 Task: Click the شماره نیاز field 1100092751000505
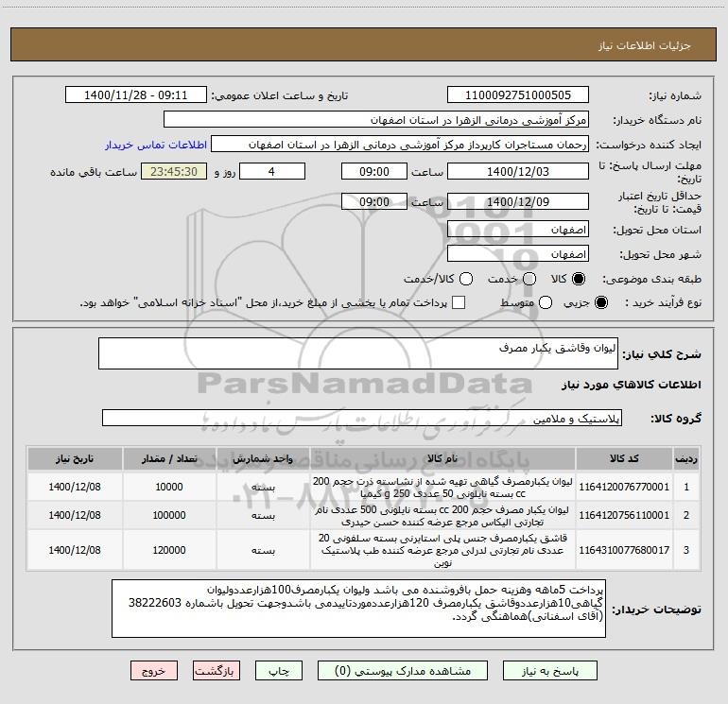click(x=518, y=95)
